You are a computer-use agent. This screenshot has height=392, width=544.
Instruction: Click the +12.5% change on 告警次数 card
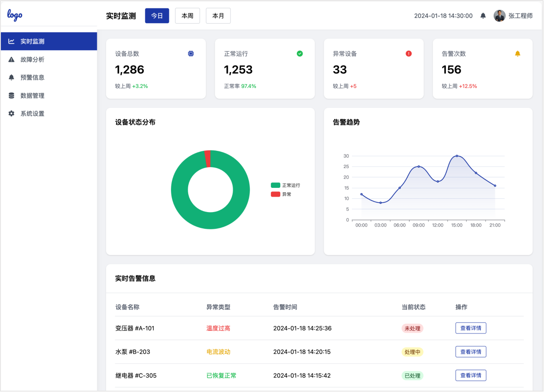(468, 86)
